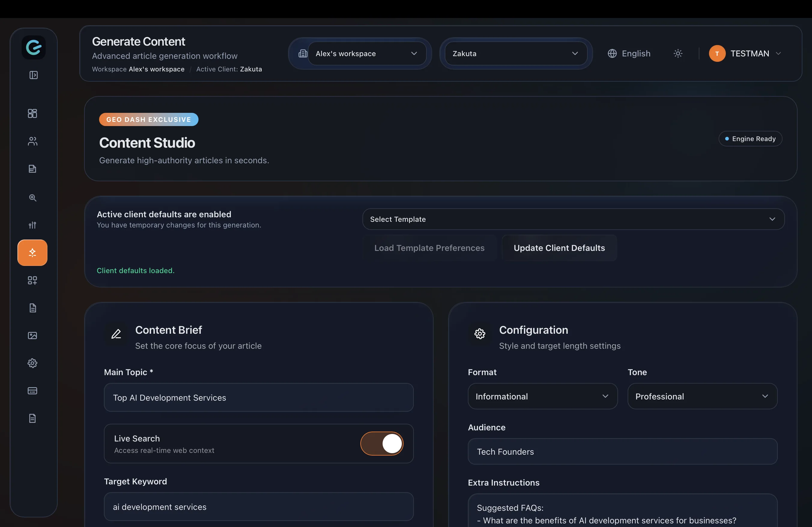
Task: Click the Content Brief pencil icon
Action: pyautogui.click(x=116, y=334)
